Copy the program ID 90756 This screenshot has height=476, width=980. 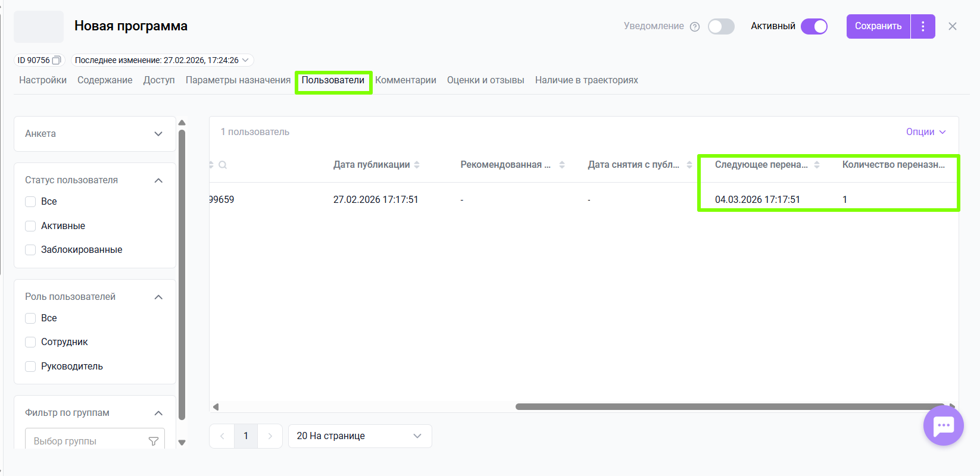click(x=57, y=60)
